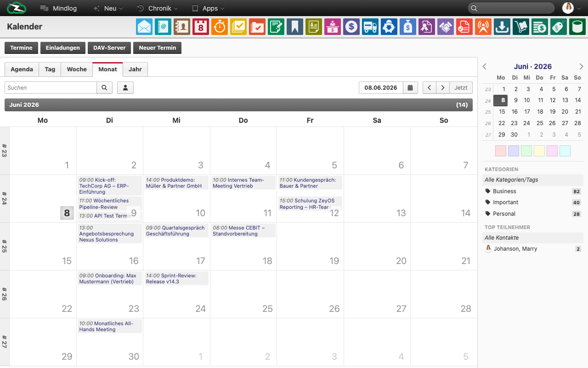The image size is (588, 368).
Task: Select the pink color swatch
Action: [x=552, y=151]
